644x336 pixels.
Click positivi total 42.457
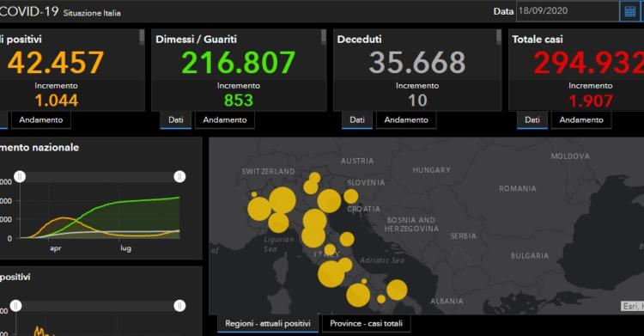click(56, 63)
